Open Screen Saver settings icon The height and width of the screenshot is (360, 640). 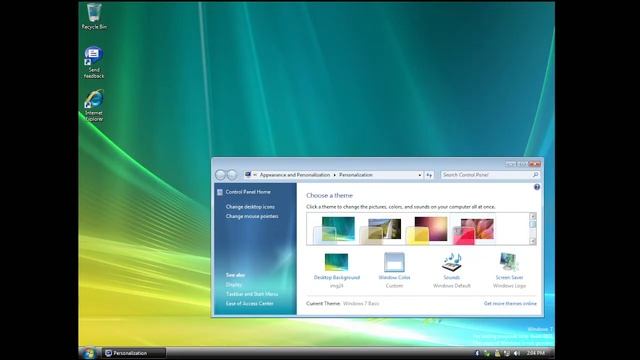click(x=509, y=262)
